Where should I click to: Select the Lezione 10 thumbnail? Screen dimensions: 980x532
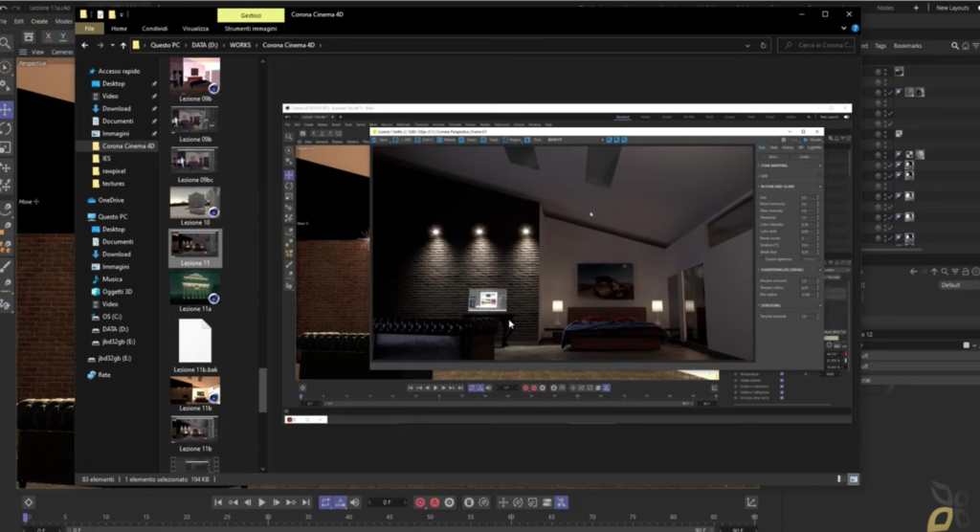pos(195,207)
